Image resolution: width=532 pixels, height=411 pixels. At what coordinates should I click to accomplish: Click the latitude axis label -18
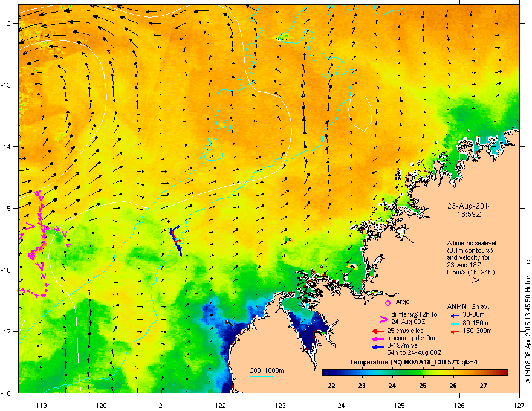(6, 393)
